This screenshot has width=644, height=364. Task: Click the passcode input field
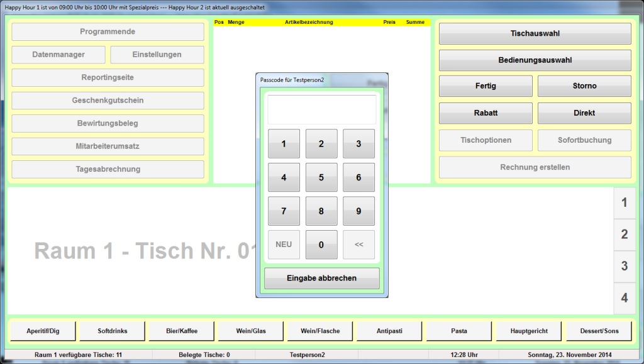point(321,109)
